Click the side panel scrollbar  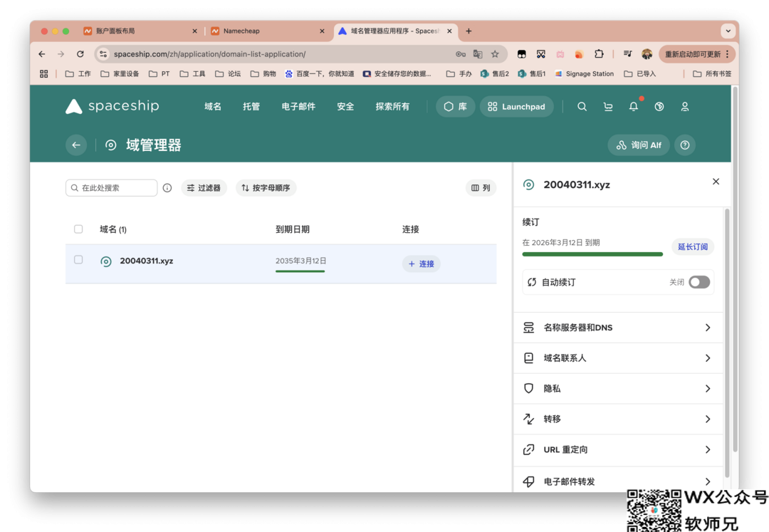click(726, 343)
